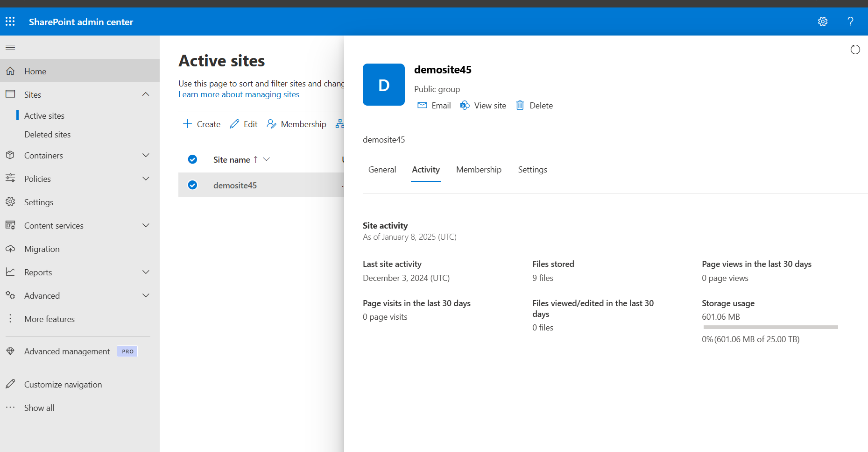Go to Deleted sites in navigation
This screenshot has width=868, height=452.
point(48,134)
